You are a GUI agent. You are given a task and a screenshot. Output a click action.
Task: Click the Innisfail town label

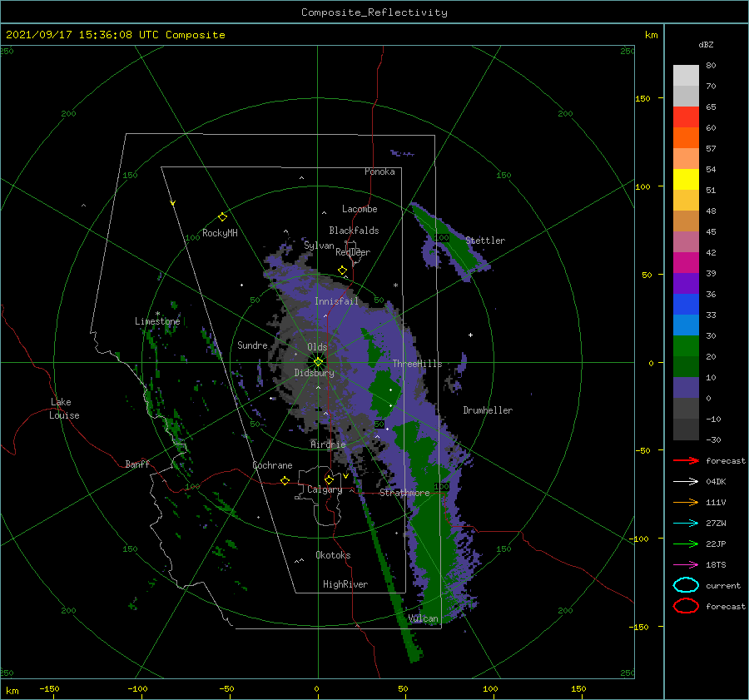336,301
